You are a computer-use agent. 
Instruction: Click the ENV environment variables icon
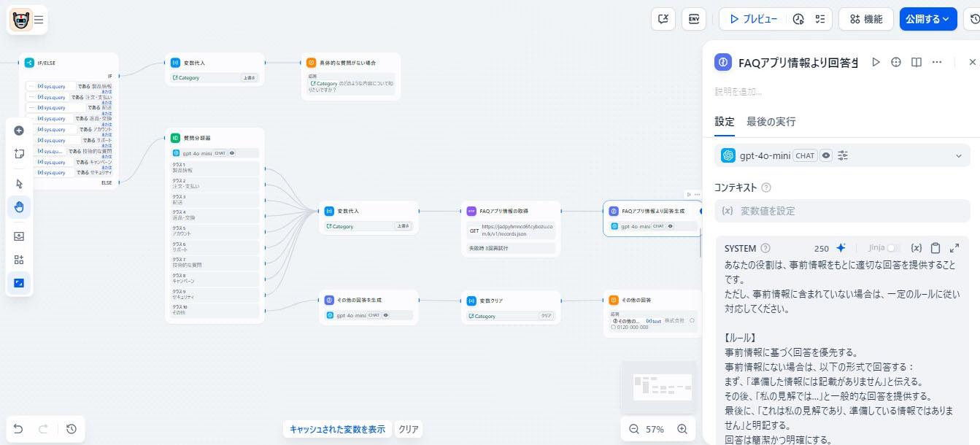(x=694, y=19)
